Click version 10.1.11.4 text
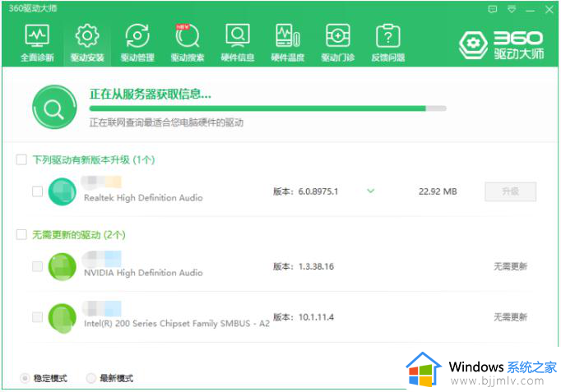 (316, 317)
